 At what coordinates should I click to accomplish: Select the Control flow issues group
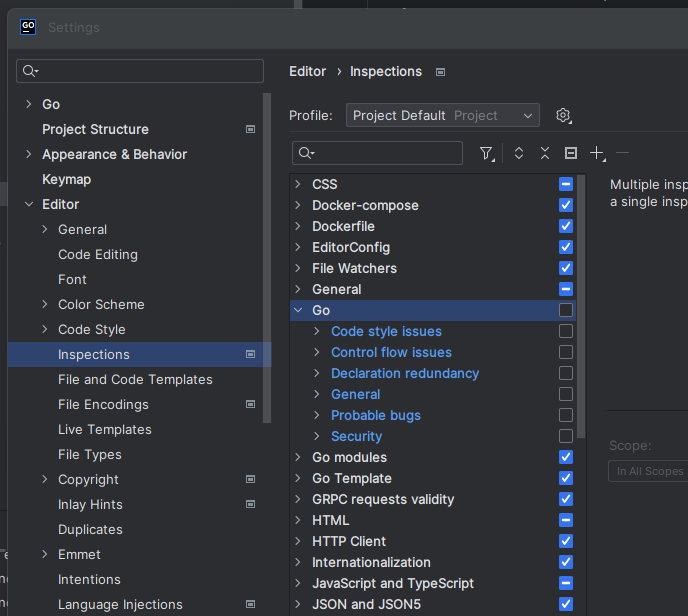pos(391,352)
